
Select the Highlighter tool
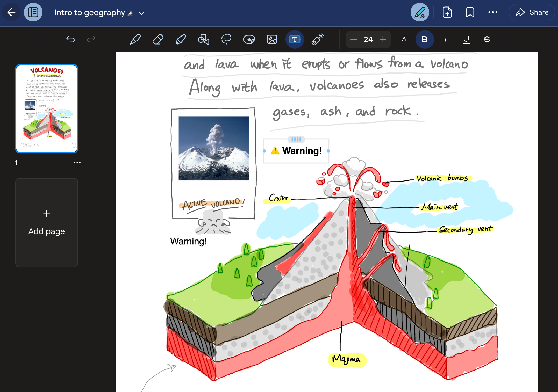point(180,39)
